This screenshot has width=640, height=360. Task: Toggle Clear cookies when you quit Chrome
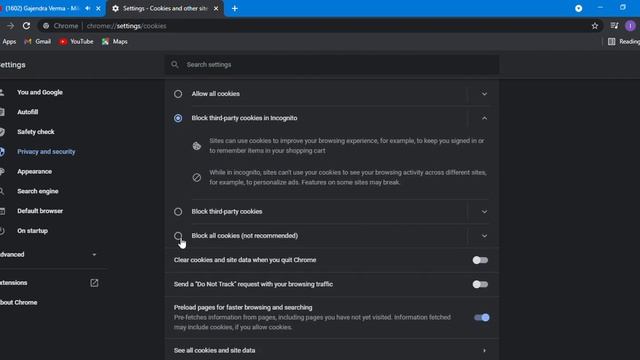[x=480, y=260]
